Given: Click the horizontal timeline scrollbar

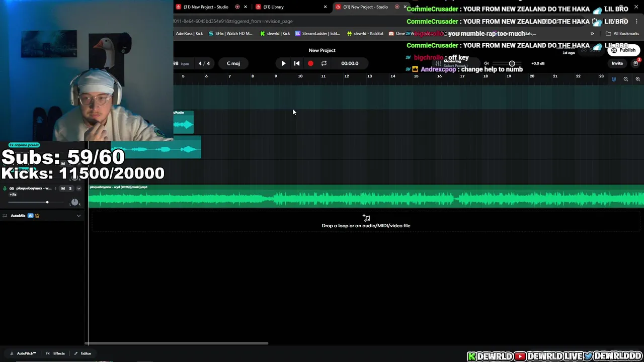Looking at the screenshot, I should click(177, 343).
